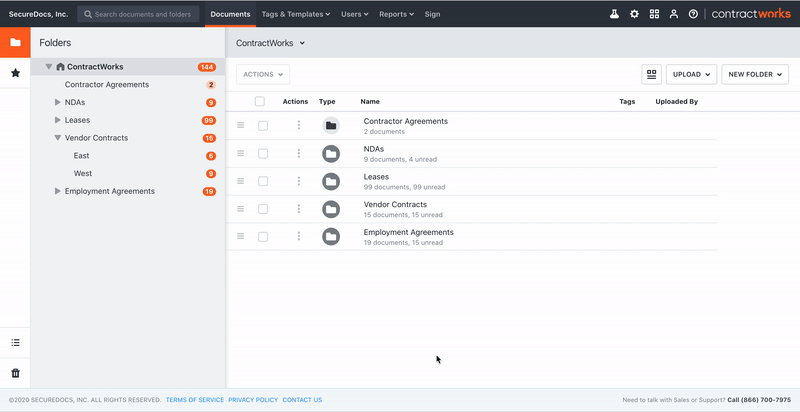Click the Uploaded By column header
This screenshot has width=800, height=412.
677,101
